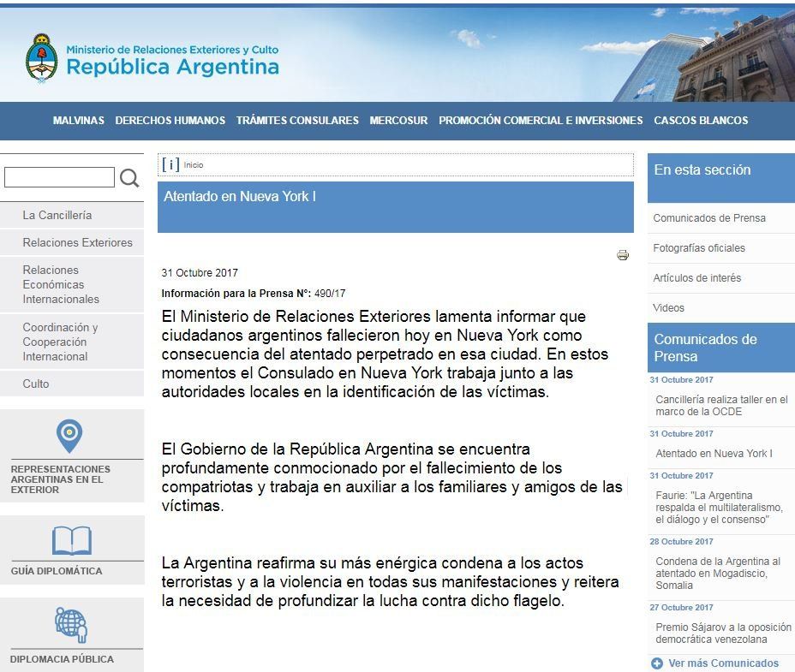The image size is (795, 672).
Task: Open Relaciones Económicas Internacionales sidebar link
Action: (61, 284)
